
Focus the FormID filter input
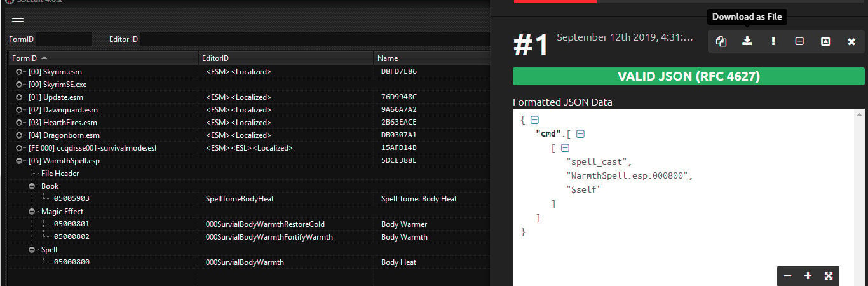64,39
